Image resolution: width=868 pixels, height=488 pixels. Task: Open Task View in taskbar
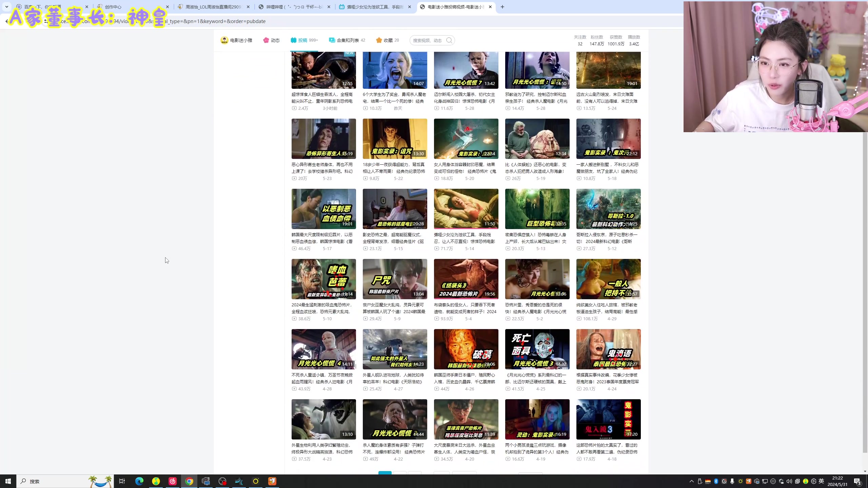(122, 481)
